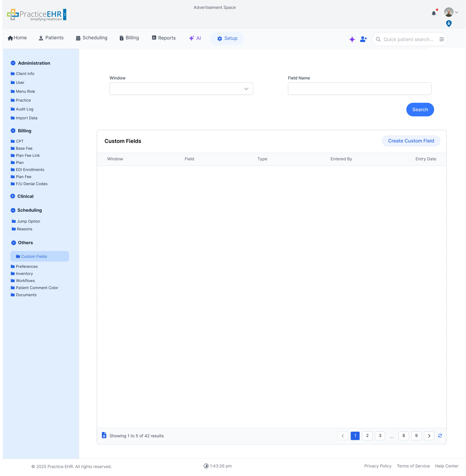Go to page 3 of results
The width and height of the screenshot is (466, 476).
pyautogui.click(x=380, y=436)
